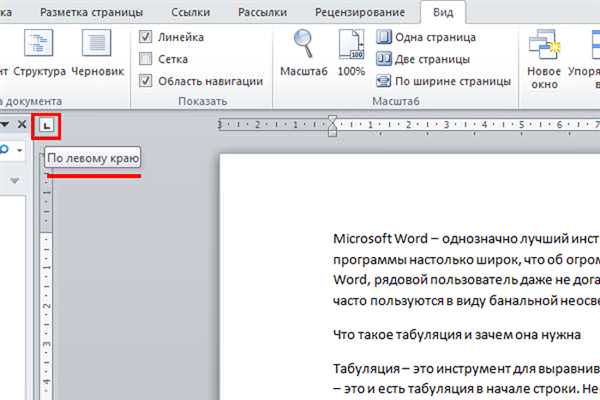Click the navigation pane down arrow
Screen dimensions: 600x400
[x=15, y=180]
